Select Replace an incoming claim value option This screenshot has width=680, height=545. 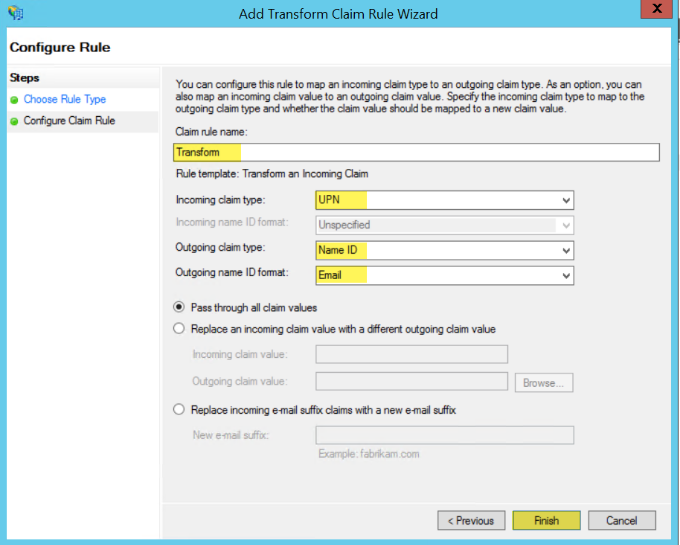(180, 328)
